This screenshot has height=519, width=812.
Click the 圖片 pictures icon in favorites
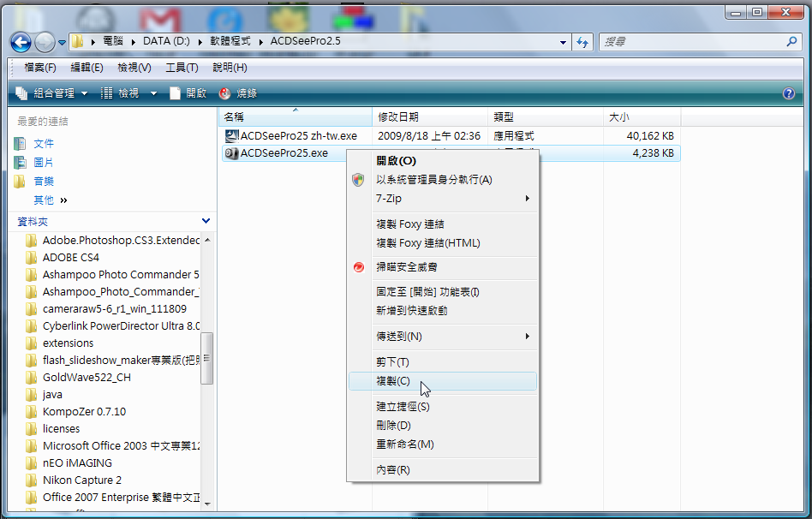[x=20, y=163]
